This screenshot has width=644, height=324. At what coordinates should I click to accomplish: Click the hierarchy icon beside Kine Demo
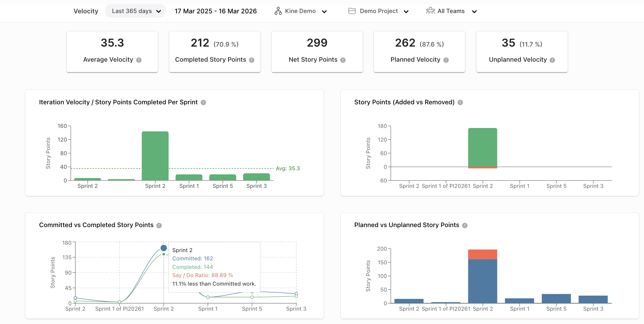click(x=278, y=11)
